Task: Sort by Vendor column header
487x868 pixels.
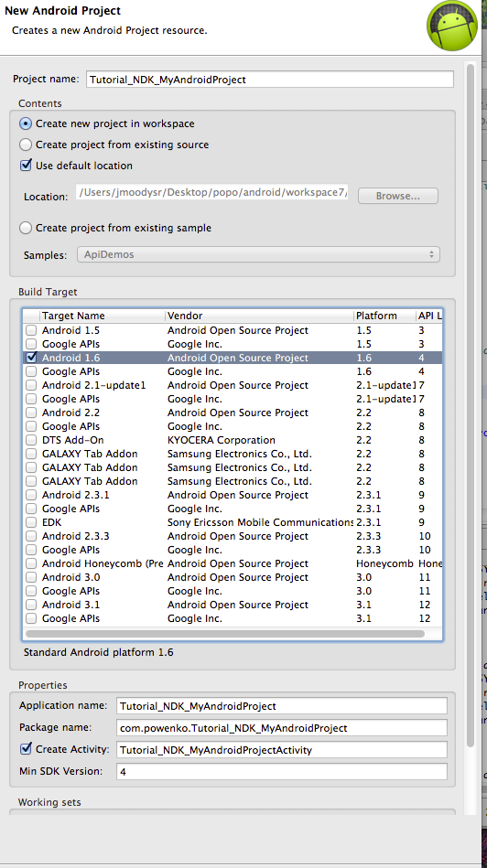Action: pos(259,316)
